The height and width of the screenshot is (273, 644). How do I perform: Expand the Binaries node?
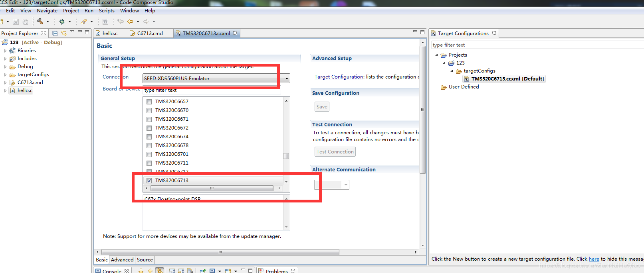pos(5,51)
